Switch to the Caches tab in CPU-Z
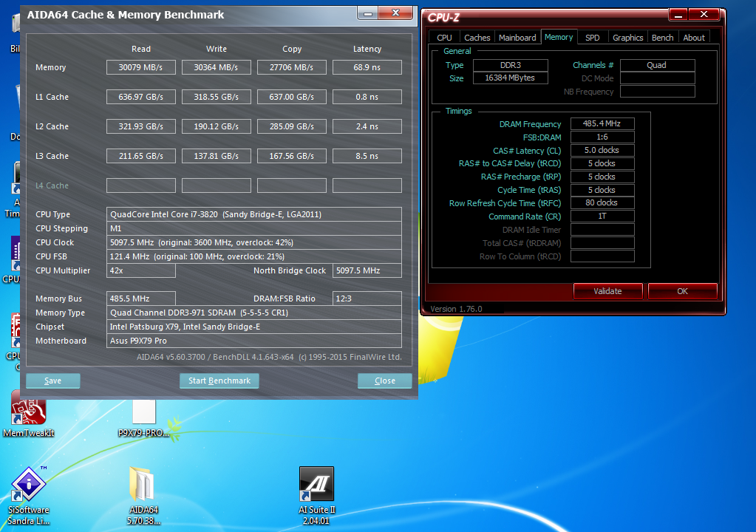 477,38
